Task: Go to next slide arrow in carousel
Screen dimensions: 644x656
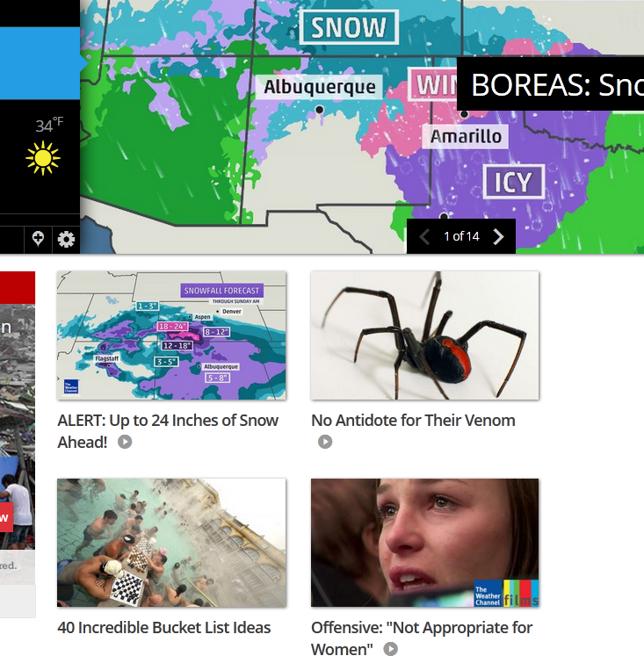Action: (498, 237)
